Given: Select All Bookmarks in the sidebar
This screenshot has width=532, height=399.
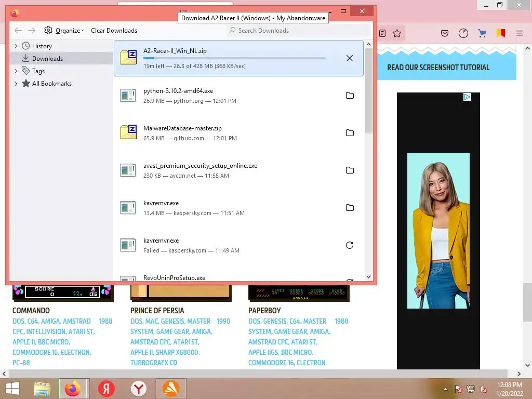Looking at the screenshot, I should point(51,84).
